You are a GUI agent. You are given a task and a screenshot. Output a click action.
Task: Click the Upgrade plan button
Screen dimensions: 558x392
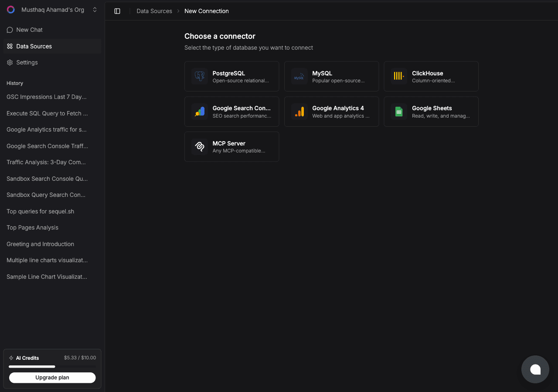pyautogui.click(x=52, y=378)
